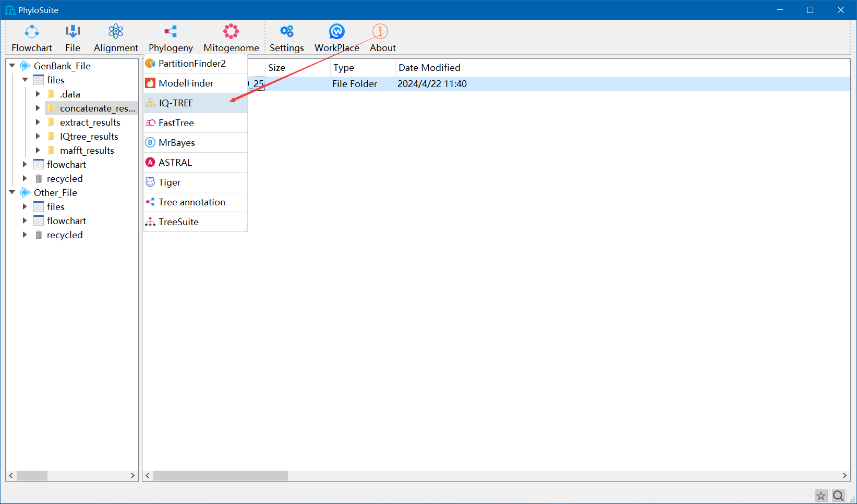857x504 pixels.
Task: Open the Mitogenome circular icon
Action: pyautogui.click(x=231, y=32)
